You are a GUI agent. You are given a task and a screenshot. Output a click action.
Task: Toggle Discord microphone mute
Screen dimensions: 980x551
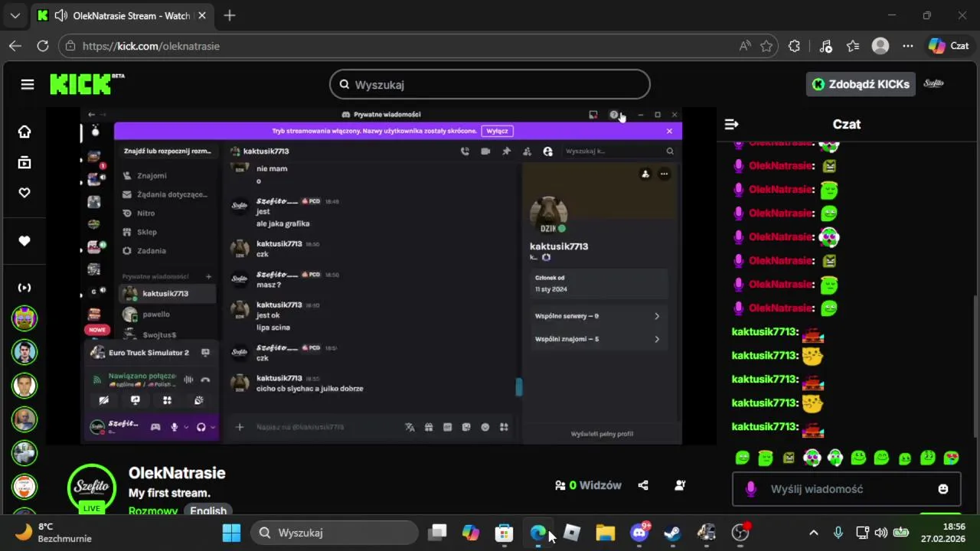click(175, 427)
